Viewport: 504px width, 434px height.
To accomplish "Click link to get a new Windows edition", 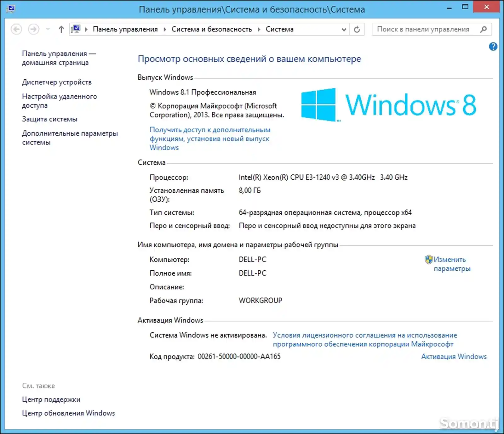I will [x=210, y=138].
